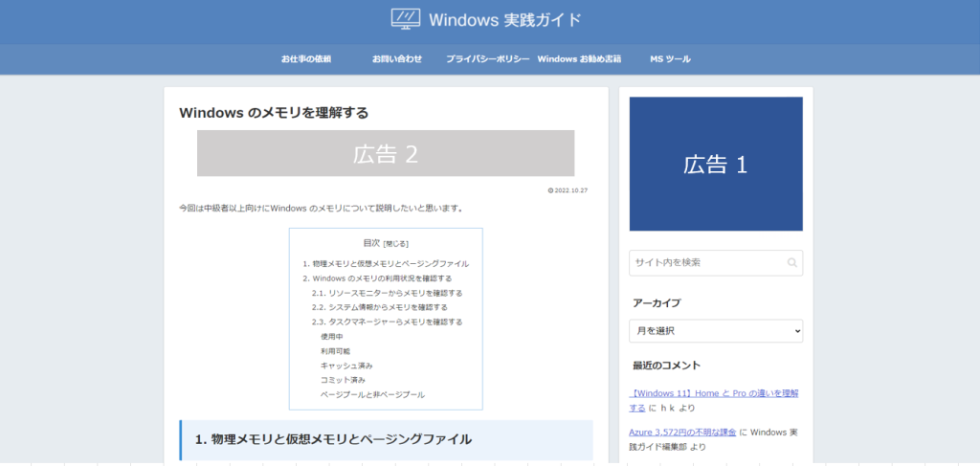This screenshot has height=466, width=980.
Task: Go to 2.3 タスクマネージャーらメモリを確認する
Action: click(x=388, y=322)
